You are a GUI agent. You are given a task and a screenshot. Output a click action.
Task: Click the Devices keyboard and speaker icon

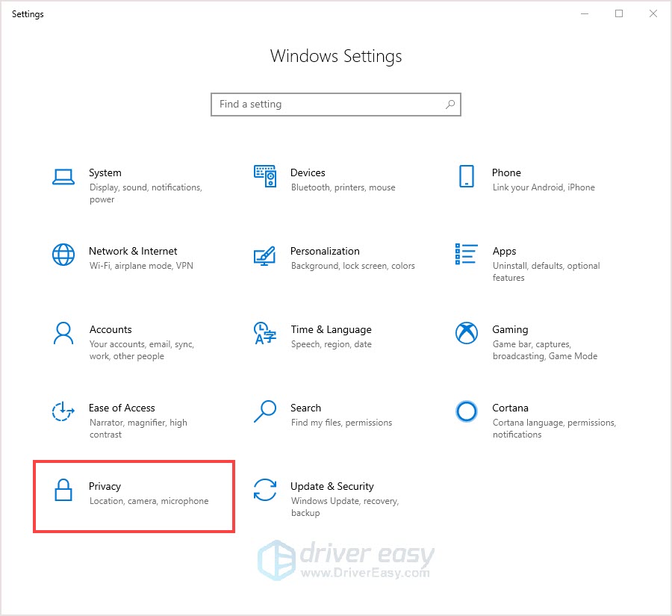pyautogui.click(x=265, y=176)
